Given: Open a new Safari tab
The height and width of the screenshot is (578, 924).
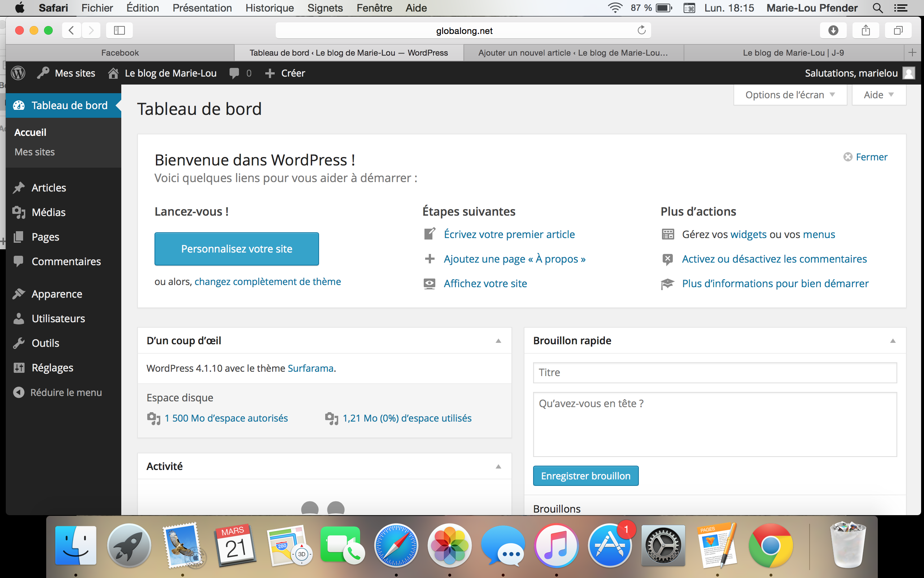Looking at the screenshot, I should pyautogui.click(x=912, y=53).
